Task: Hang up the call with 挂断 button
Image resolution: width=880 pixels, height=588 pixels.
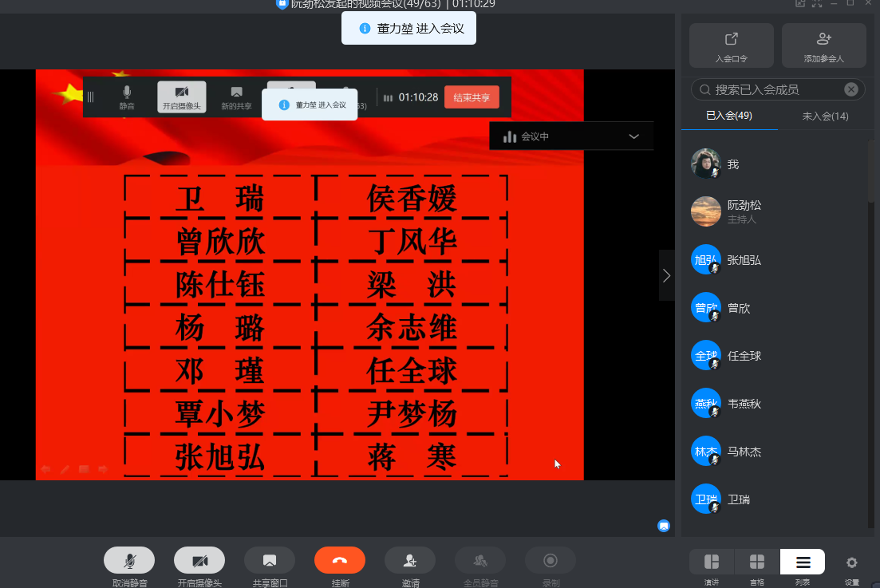Action: [x=339, y=560]
